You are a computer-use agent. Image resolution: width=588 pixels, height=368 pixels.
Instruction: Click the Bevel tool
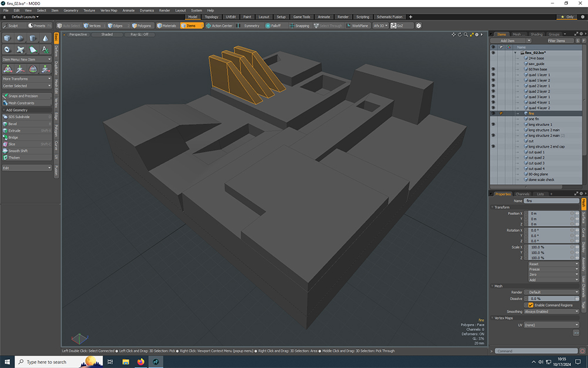click(26, 124)
